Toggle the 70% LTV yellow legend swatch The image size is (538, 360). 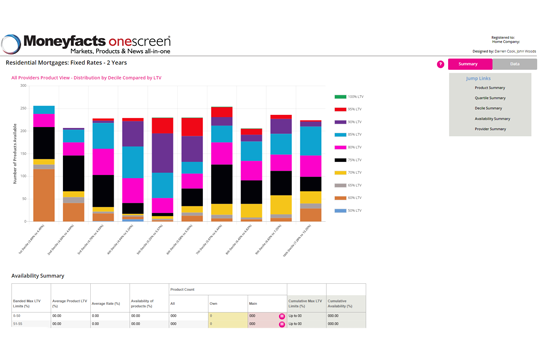click(x=340, y=173)
